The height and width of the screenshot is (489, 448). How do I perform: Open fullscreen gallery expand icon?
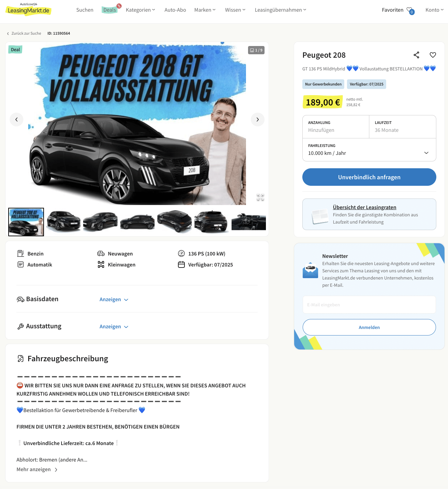click(260, 197)
